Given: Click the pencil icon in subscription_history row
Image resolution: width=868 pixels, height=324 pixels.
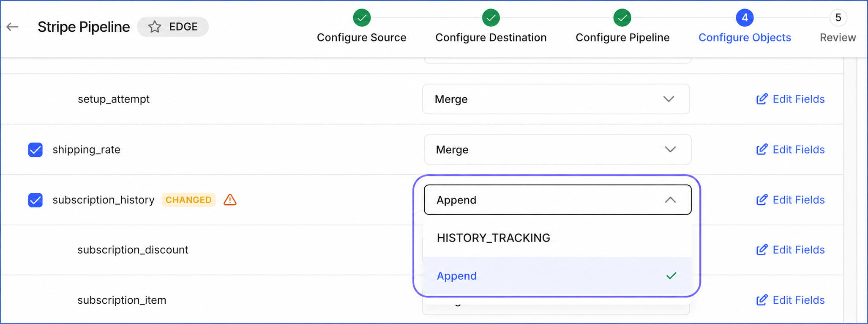Looking at the screenshot, I should pyautogui.click(x=762, y=200).
